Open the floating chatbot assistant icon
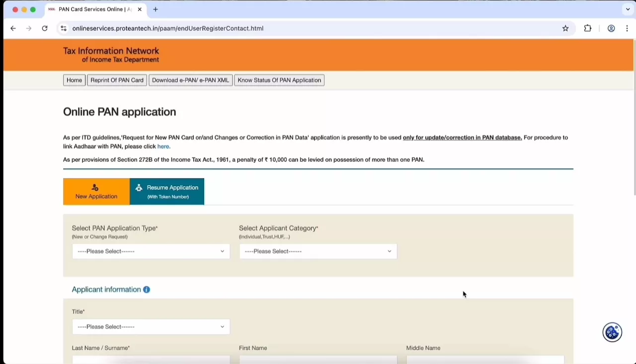Viewport: 636px width, 364px height. click(612, 332)
